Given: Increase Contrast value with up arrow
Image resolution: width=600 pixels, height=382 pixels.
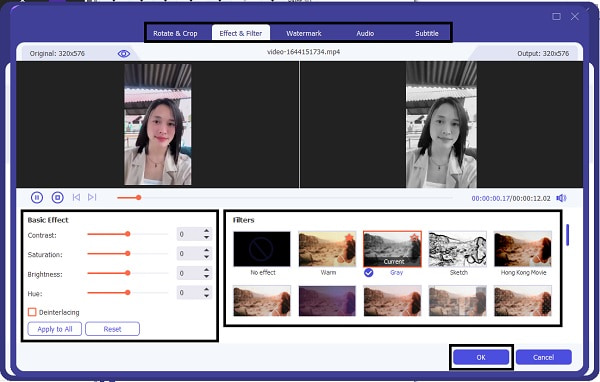Looking at the screenshot, I should coord(207,231).
